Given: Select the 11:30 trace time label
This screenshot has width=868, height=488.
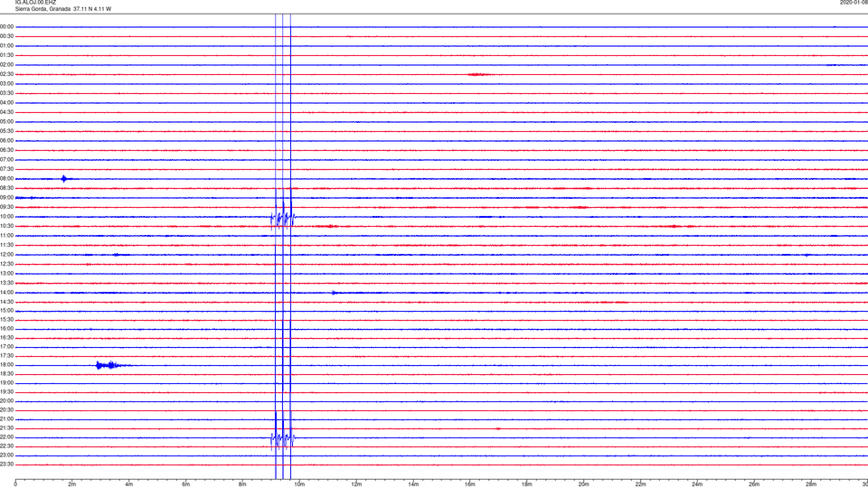Looking at the screenshot, I should click(x=6, y=245).
